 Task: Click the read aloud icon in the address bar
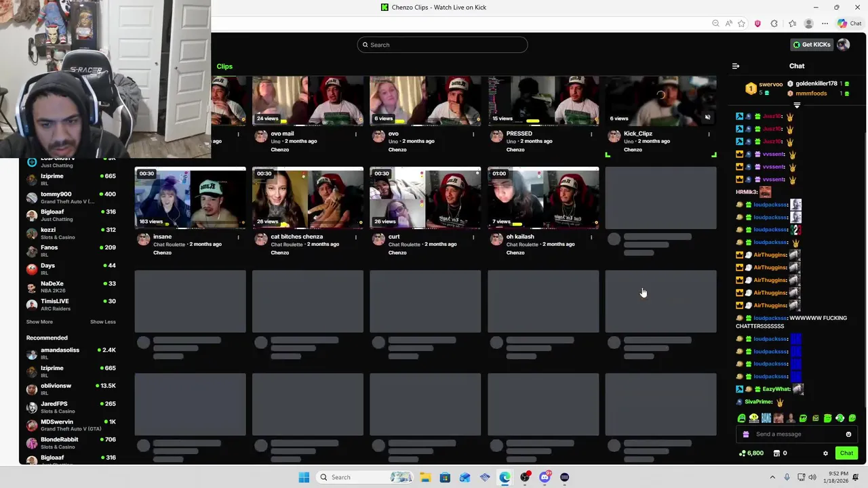tap(729, 24)
